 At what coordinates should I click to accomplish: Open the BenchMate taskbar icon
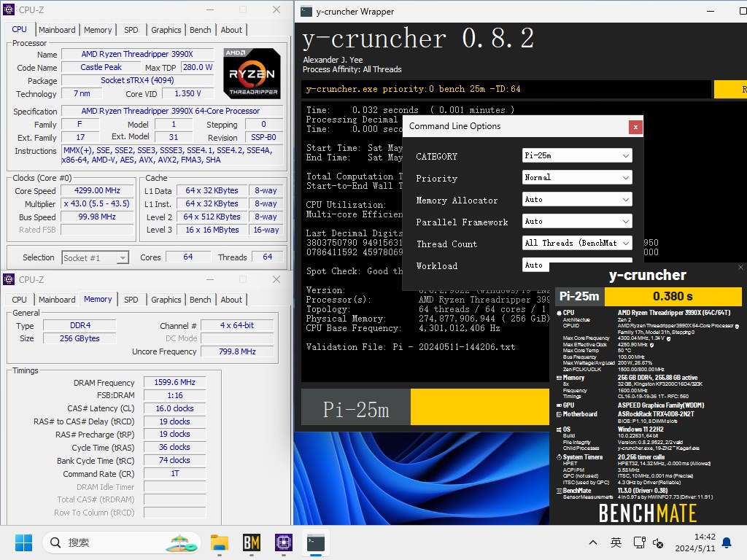pos(252,542)
